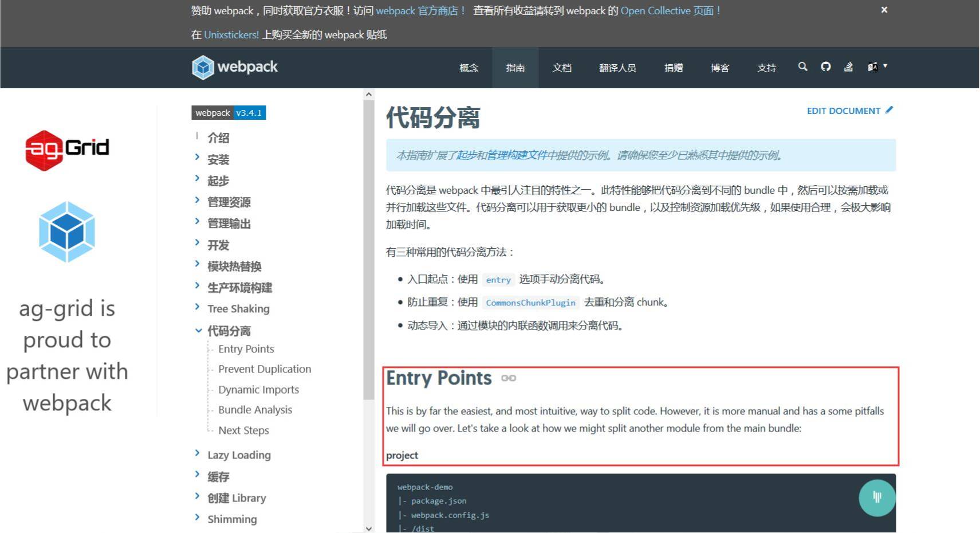Open the 介绍 guide in sidebar

click(x=218, y=138)
